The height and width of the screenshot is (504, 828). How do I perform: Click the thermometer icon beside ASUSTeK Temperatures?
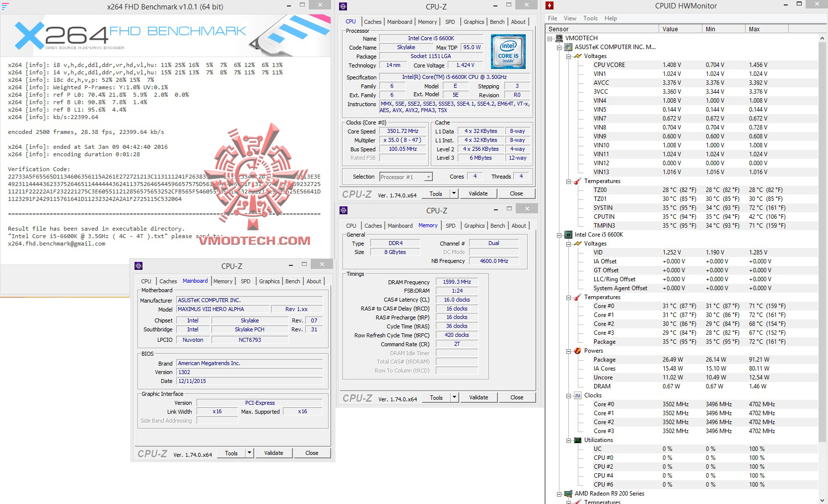coord(578,181)
